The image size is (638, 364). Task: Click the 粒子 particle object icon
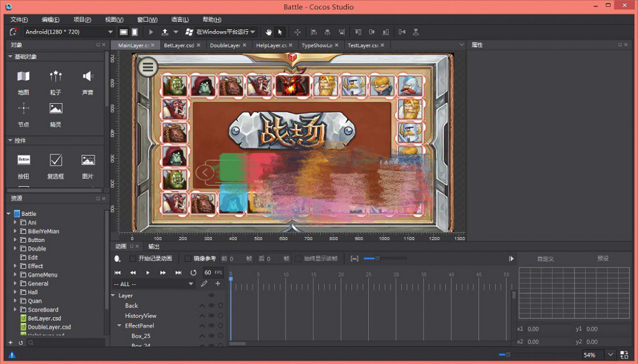pyautogui.click(x=56, y=77)
